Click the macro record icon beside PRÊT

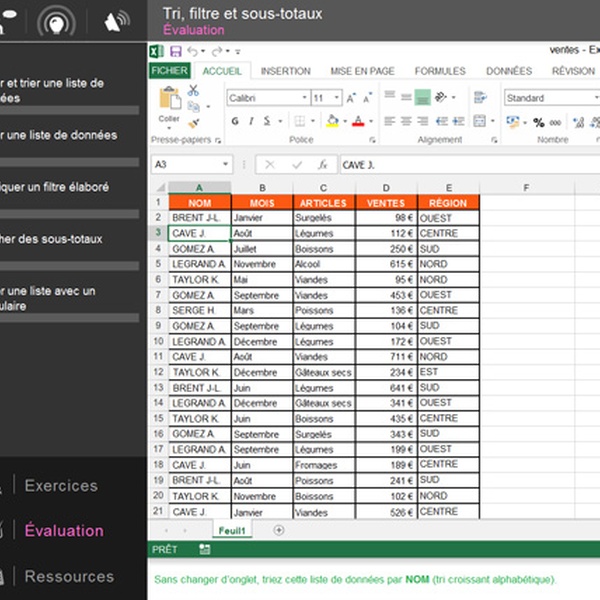point(205,549)
